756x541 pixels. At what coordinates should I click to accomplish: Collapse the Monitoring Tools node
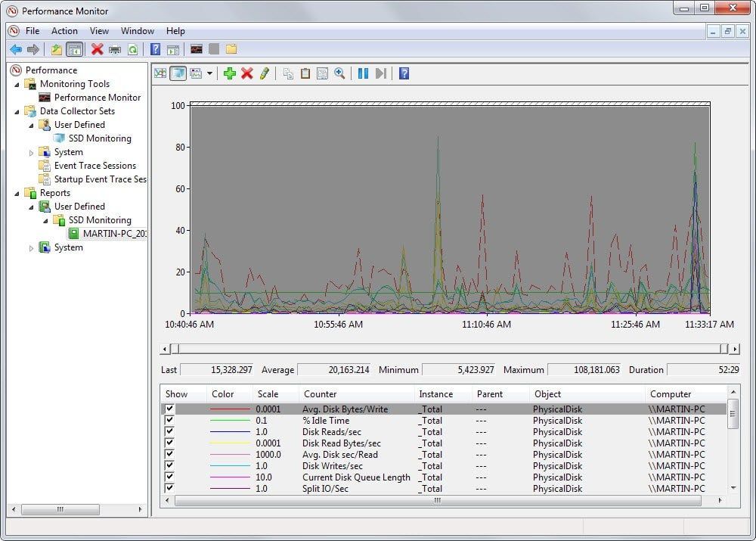(x=17, y=84)
